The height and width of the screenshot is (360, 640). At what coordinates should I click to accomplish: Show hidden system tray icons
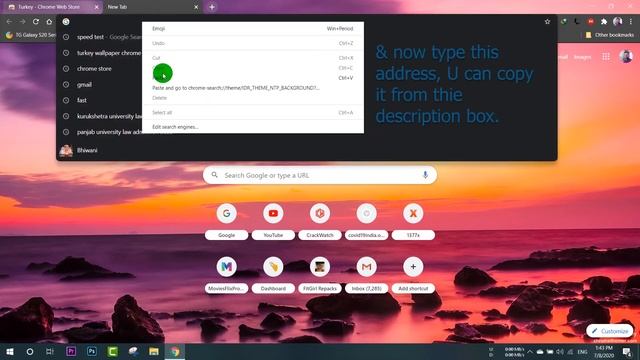(530, 351)
